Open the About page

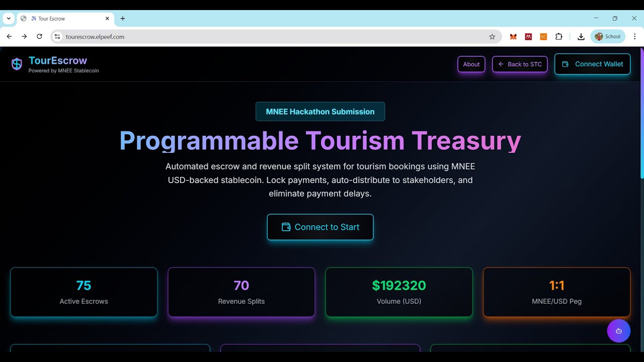471,64
